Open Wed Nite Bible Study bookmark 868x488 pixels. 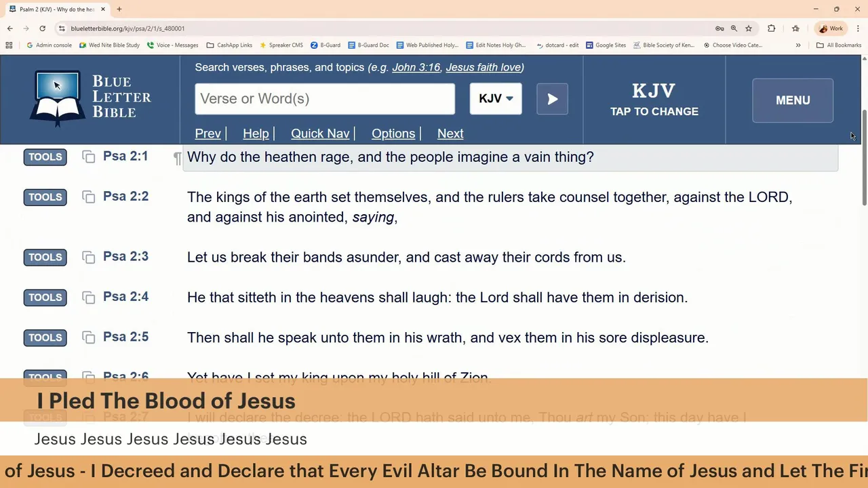pyautogui.click(x=109, y=45)
